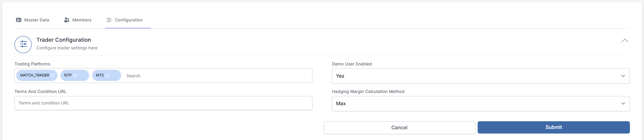This screenshot has width=644, height=140.
Task: Click the Trading Platforms label
Action: 32,64
